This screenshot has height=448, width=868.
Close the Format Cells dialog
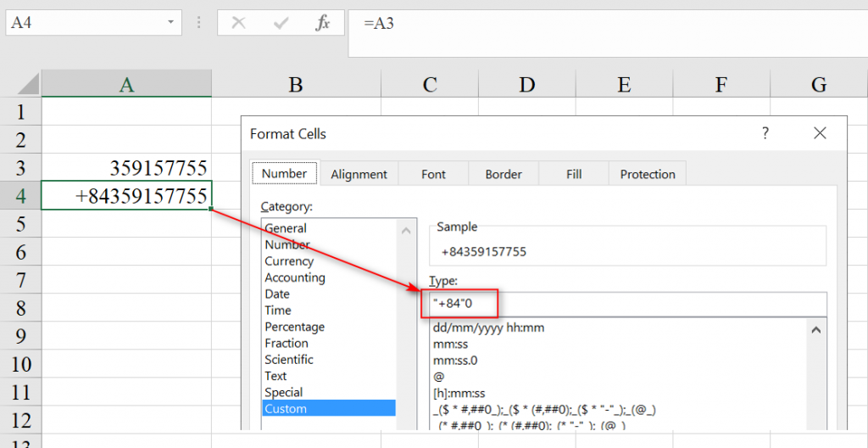pyautogui.click(x=819, y=133)
